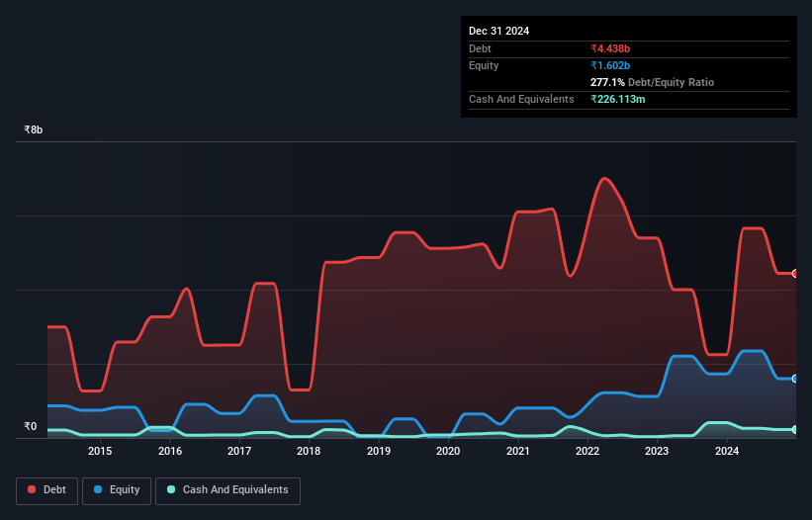Click the ₹4.438b Debt value
812x520 pixels.
[x=610, y=48]
